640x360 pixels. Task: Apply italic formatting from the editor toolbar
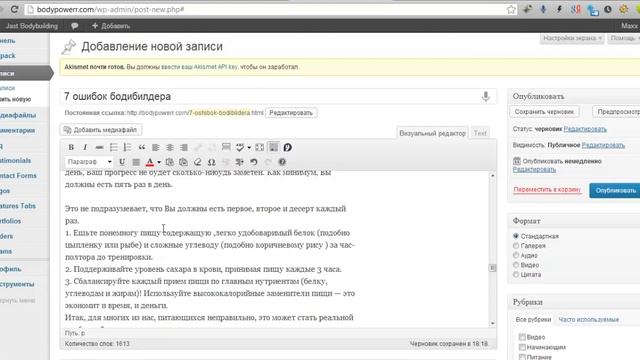pos(85,147)
